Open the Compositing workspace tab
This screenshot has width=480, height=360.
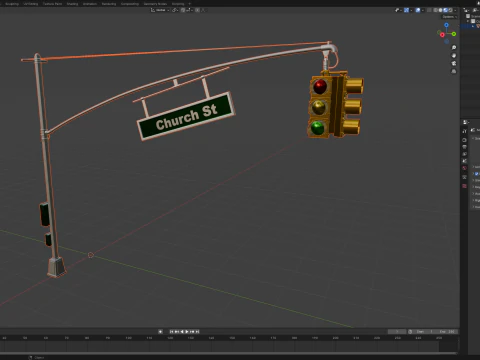pyautogui.click(x=130, y=4)
